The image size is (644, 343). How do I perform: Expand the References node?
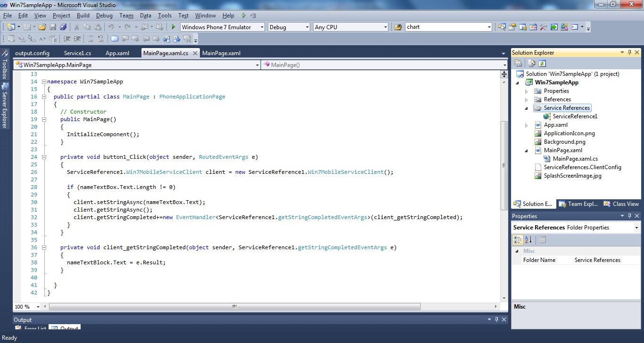pyautogui.click(x=527, y=99)
